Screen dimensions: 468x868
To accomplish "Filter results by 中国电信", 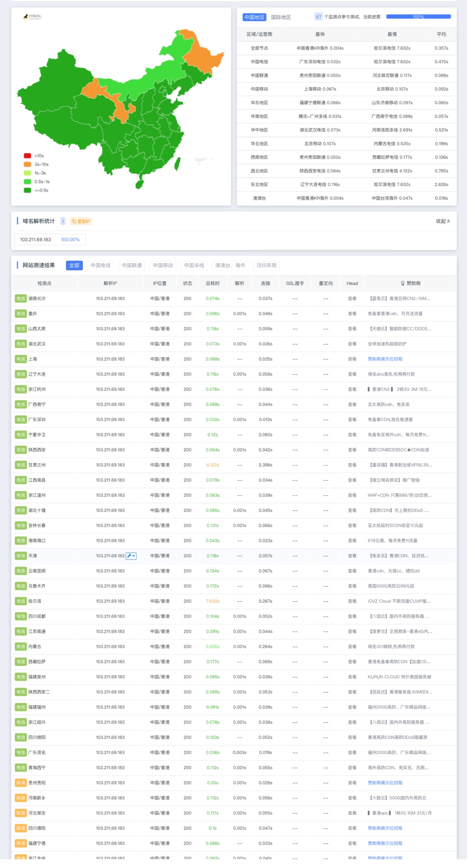I will click(100, 265).
